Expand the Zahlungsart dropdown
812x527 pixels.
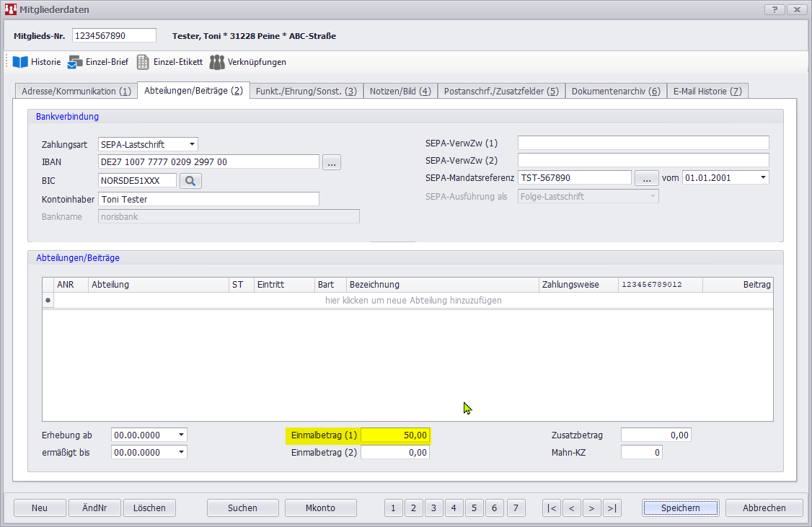(x=191, y=145)
